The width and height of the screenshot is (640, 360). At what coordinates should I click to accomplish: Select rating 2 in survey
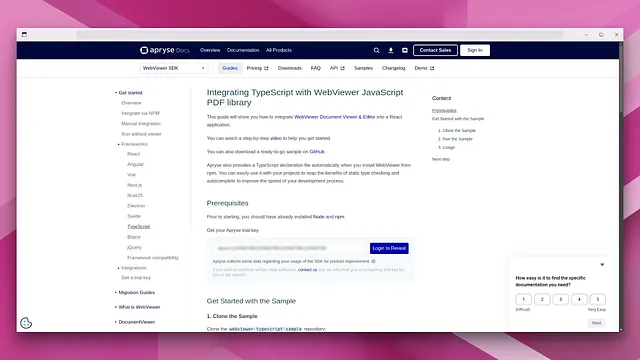(x=542, y=299)
